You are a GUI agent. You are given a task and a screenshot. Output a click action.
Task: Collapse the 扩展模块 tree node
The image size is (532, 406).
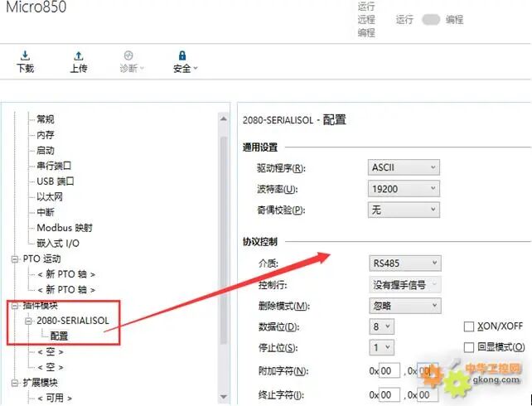pos(15,383)
